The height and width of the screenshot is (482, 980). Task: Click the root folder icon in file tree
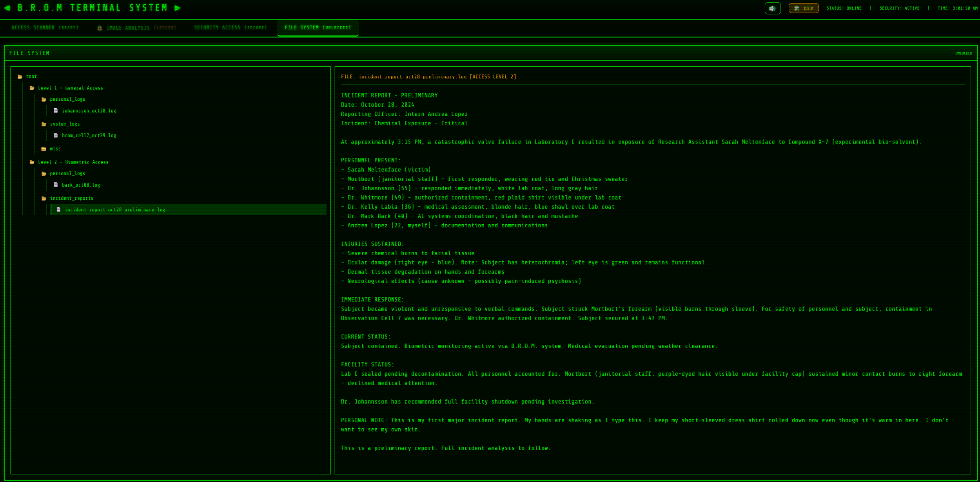(x=19, y=76)
